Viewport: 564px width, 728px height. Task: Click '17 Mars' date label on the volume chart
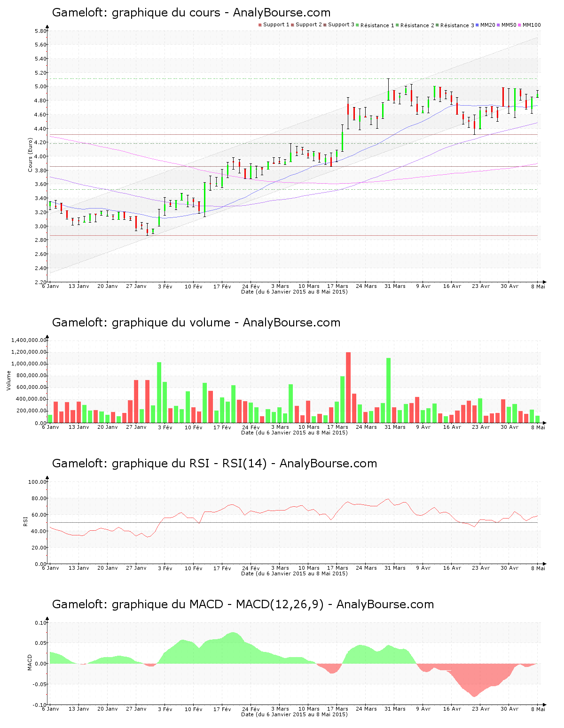pos(337,427)
